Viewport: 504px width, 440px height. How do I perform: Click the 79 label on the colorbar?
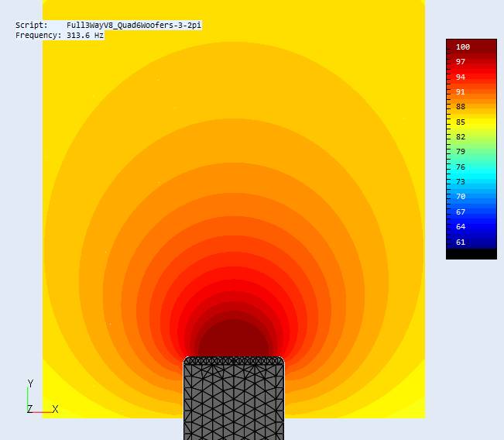pos(461,152)
